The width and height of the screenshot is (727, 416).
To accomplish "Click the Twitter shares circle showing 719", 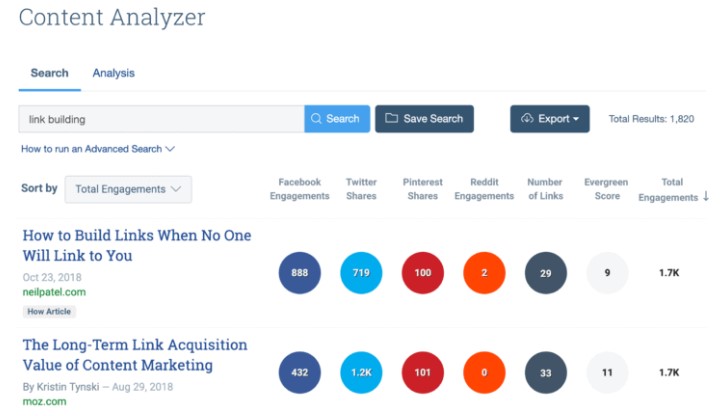I will (x=361, y=273).
